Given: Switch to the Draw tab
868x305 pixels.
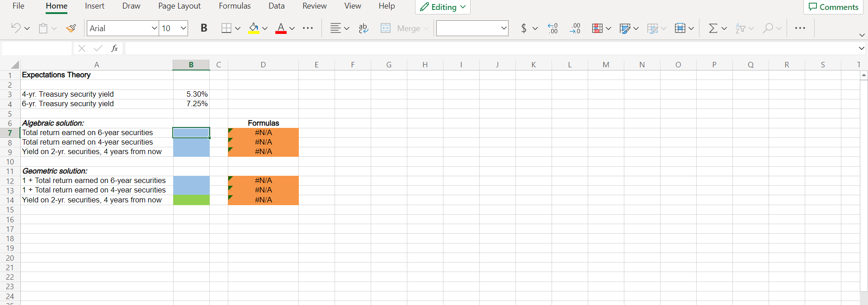Looking at the screenshot, I should pyautogui.click(x=131, y=6).
